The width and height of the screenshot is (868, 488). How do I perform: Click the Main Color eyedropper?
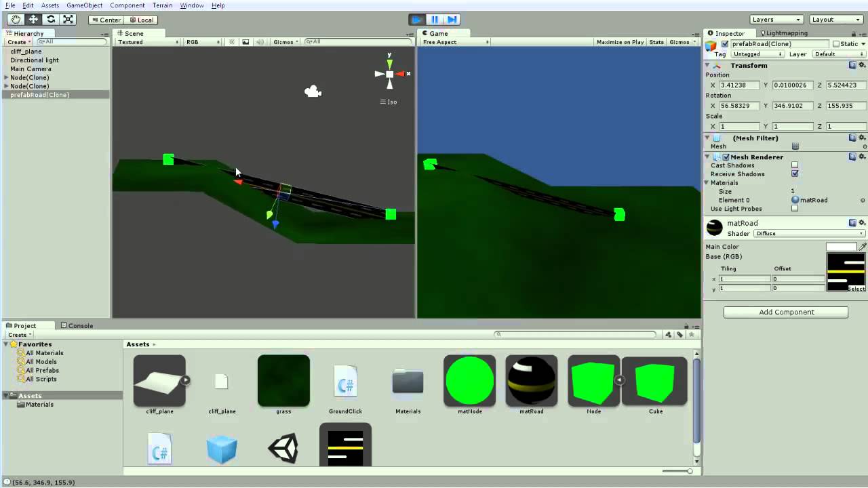(x=863, y=247)
